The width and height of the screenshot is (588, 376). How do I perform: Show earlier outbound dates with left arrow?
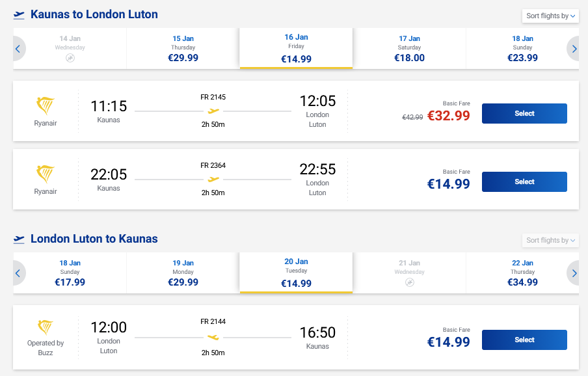18,49
